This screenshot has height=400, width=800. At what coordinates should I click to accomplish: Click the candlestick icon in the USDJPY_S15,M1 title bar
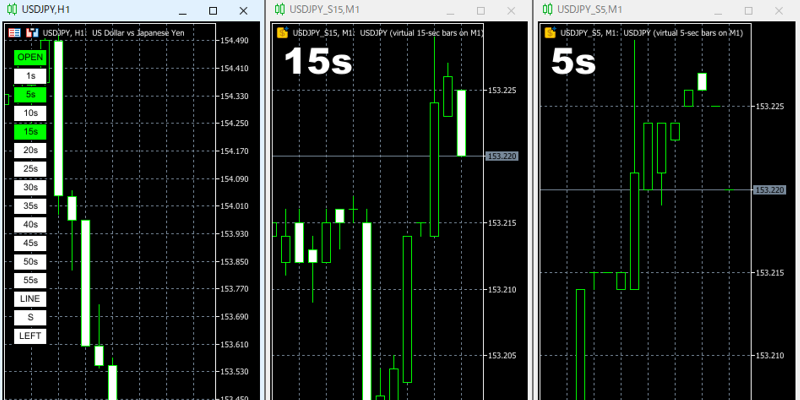(279, 9)
